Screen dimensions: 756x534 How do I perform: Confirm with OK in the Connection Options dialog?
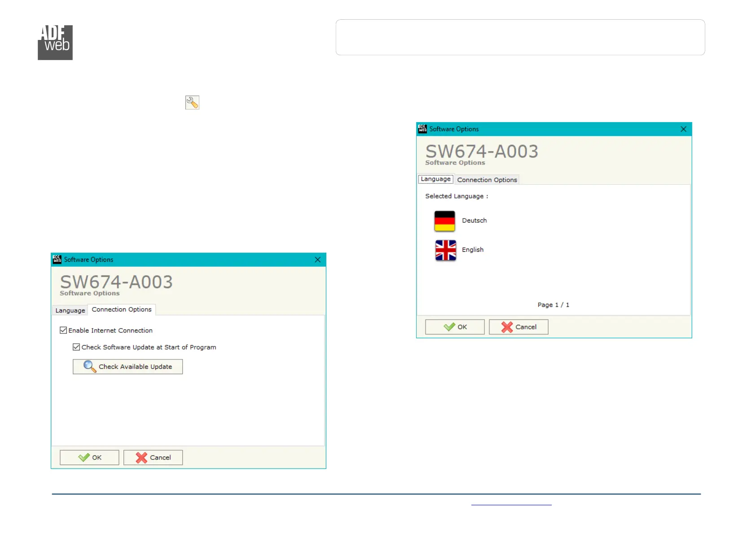[89, 458]
